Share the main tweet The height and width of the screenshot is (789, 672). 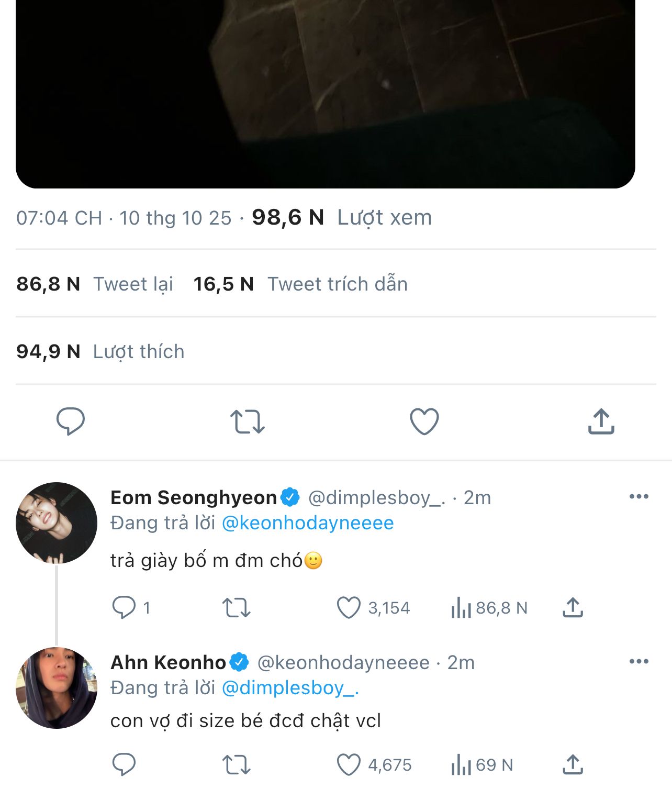pos(601,421)
